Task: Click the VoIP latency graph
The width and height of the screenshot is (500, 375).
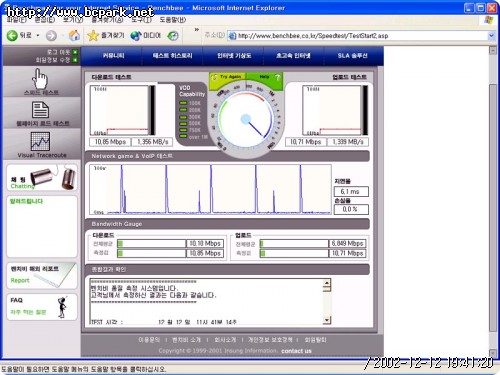Action: coord(210,189)
